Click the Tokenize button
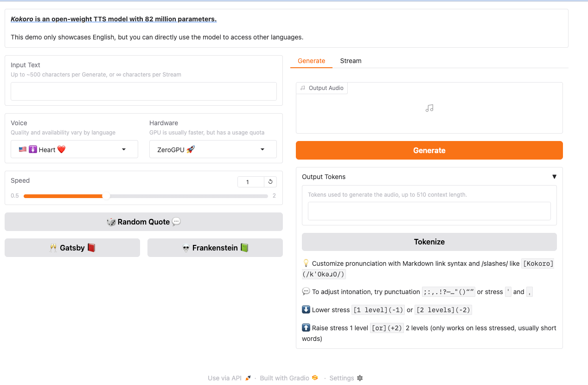The width and height of the screenshot is (588, 385). click(429, 242)
